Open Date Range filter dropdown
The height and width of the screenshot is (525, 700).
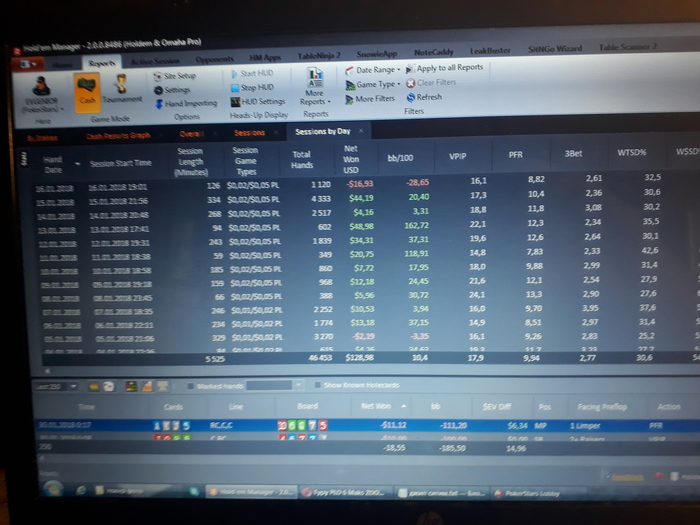click(x=373, y=70)
